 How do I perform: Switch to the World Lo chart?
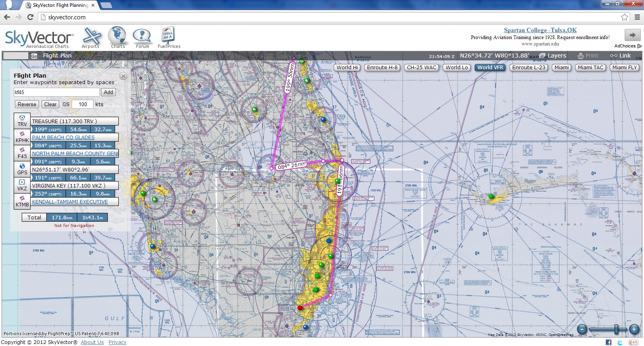[457, 68]
